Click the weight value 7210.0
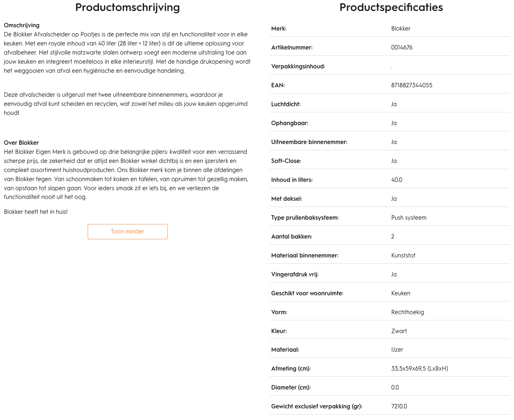514x420 pixels. point(399,407)
